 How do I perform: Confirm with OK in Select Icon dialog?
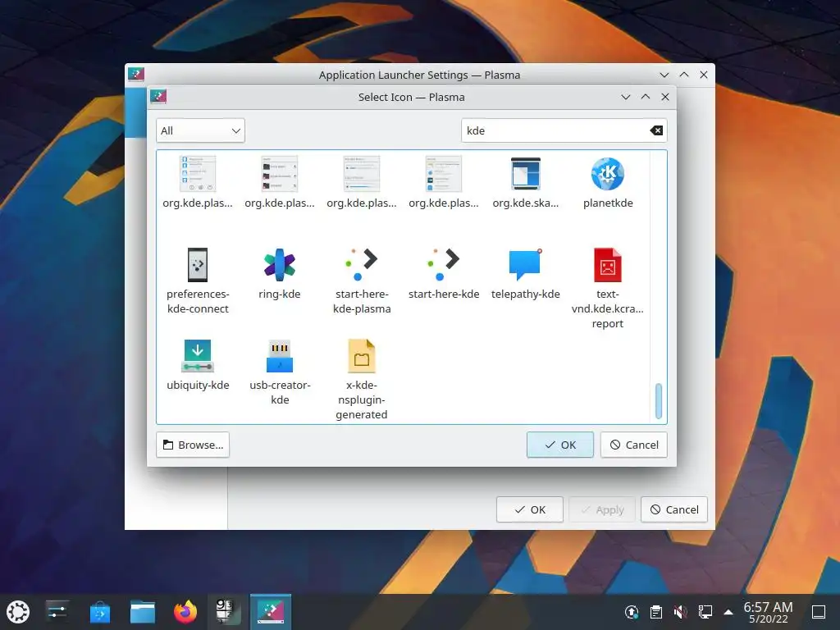coord(559,445)
